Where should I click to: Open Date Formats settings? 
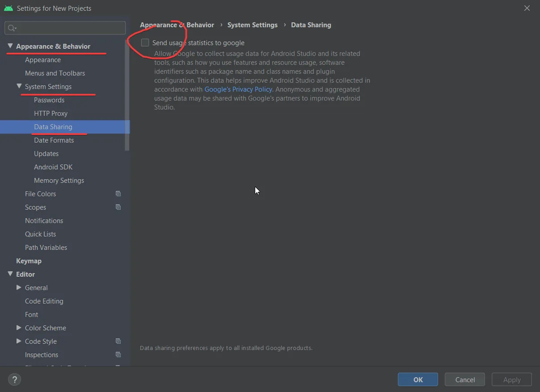pos(54,140)
